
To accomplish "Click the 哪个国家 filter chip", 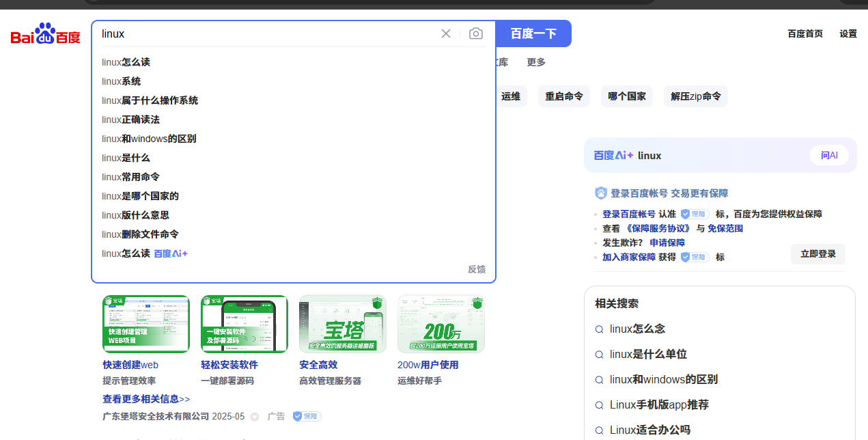I will [627, 96].
